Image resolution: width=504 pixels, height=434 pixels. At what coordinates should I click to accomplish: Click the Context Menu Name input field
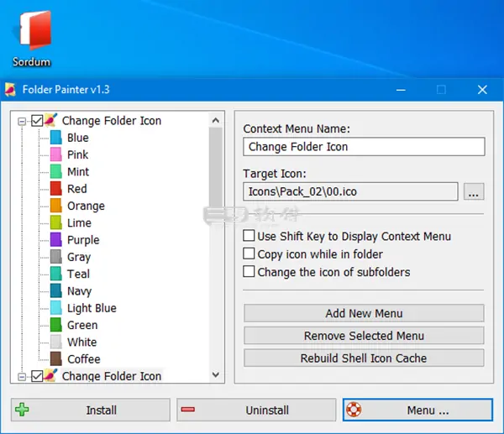tap(364, 147)
